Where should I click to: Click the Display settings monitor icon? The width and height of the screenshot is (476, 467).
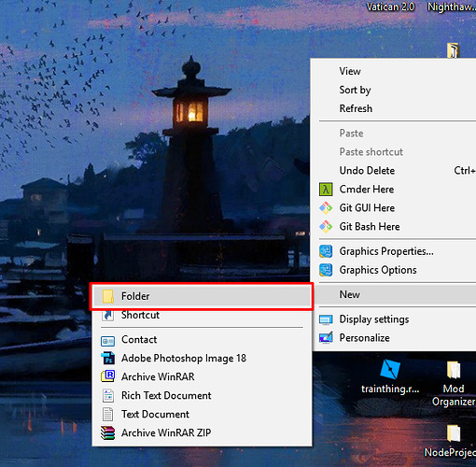[326, 319]
